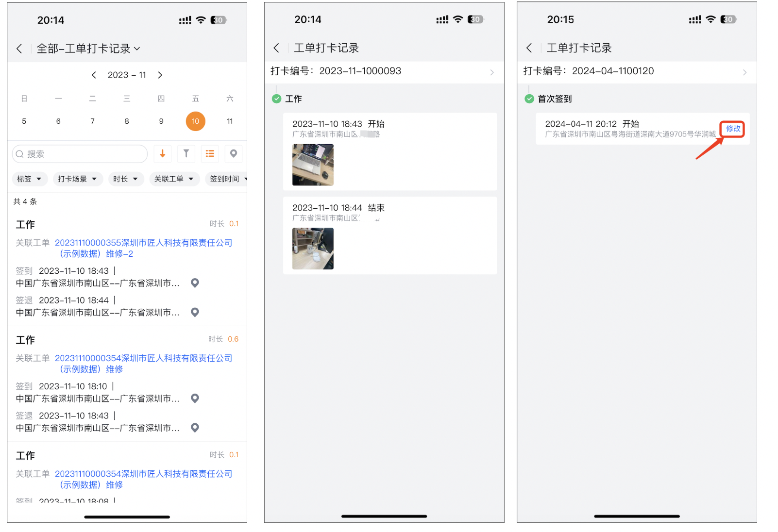Viewport: 778px width, 532px height.
Task: Tap the back arrow on the 首次签到 screen
Action: (529, 48)
